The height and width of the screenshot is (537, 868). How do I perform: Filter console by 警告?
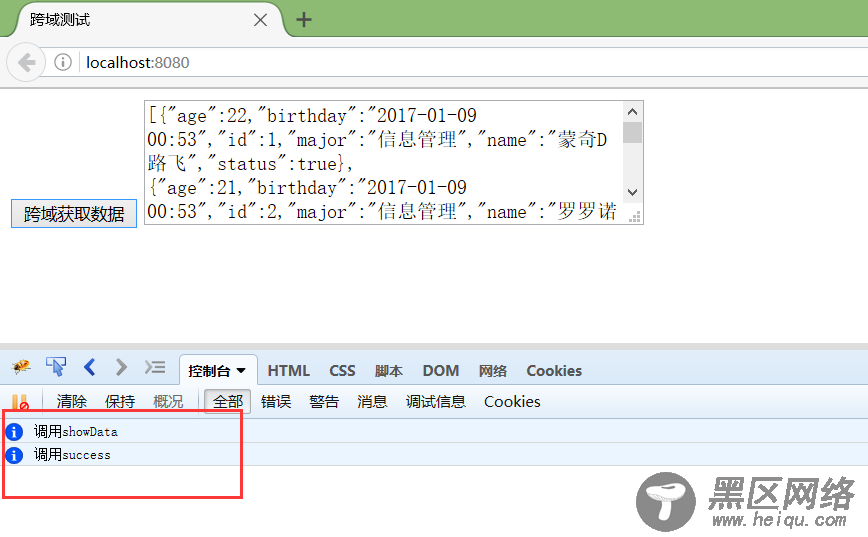pos(324,401)
